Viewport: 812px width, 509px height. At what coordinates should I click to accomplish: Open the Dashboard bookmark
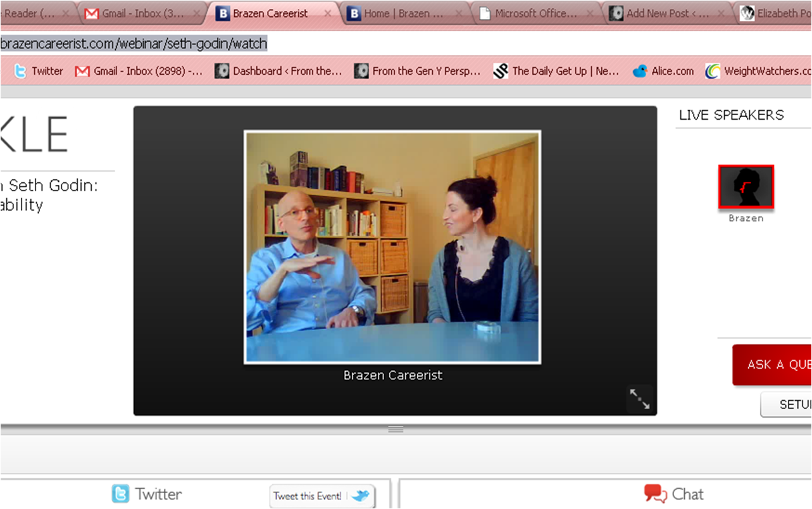(278, 71)
